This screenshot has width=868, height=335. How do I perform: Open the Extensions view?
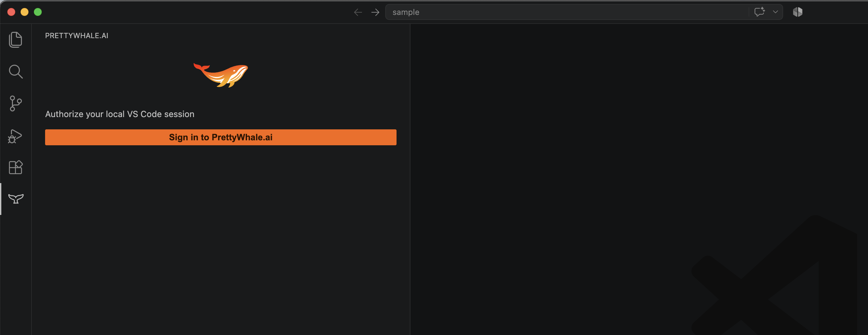coord(16,167)
